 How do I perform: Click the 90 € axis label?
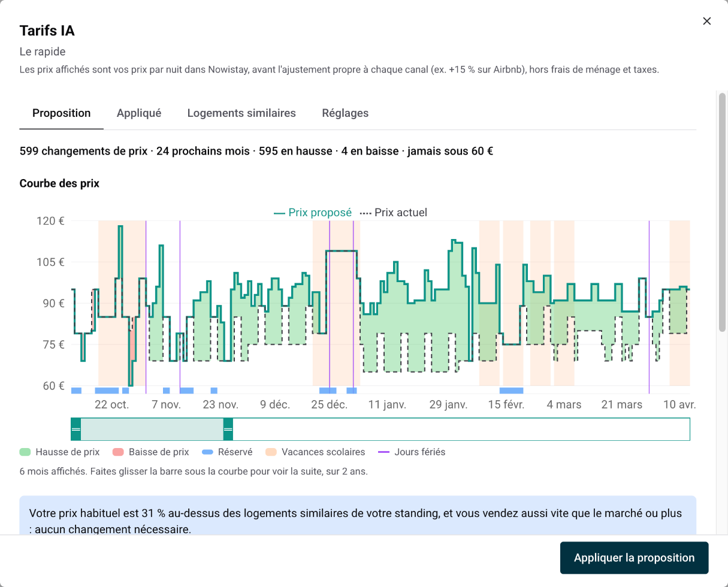point(53,303)
